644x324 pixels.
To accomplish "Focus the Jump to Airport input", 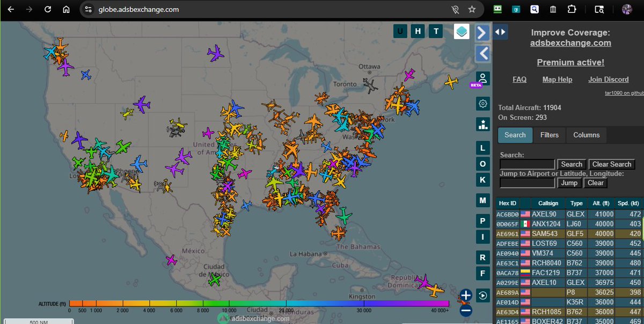I will click(x=528, y=183).
